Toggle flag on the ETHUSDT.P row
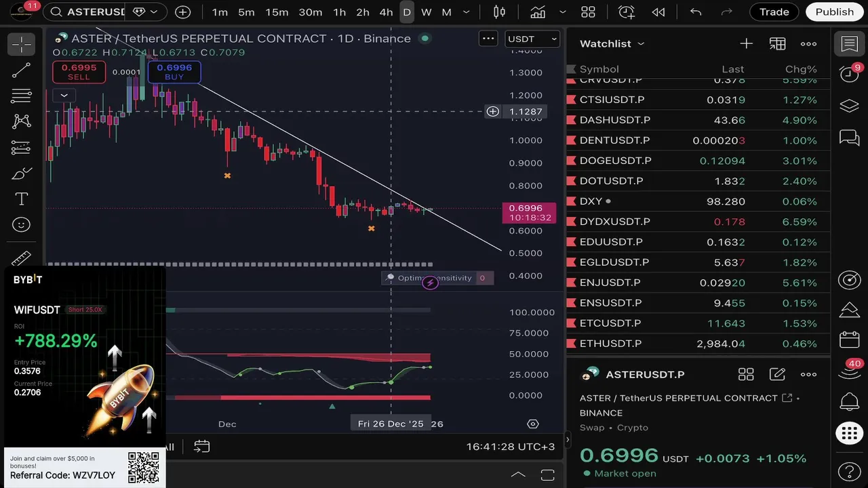This screenshot has height=488, width=868. pos(571,344)
